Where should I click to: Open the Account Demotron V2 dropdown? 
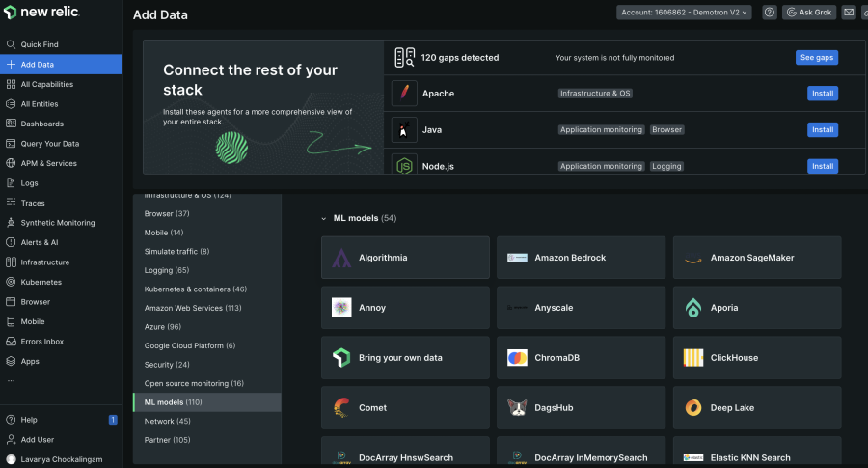click(x=684, y=13)
